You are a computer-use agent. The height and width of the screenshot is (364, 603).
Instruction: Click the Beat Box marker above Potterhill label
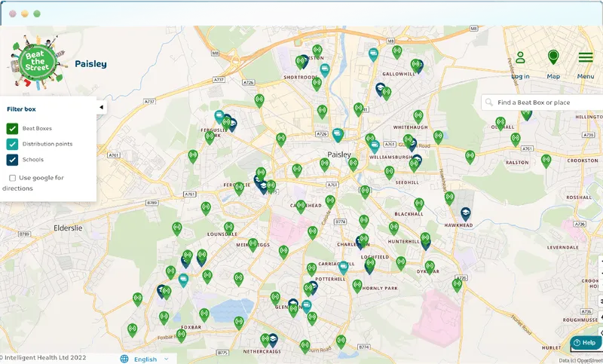(311, 269)
